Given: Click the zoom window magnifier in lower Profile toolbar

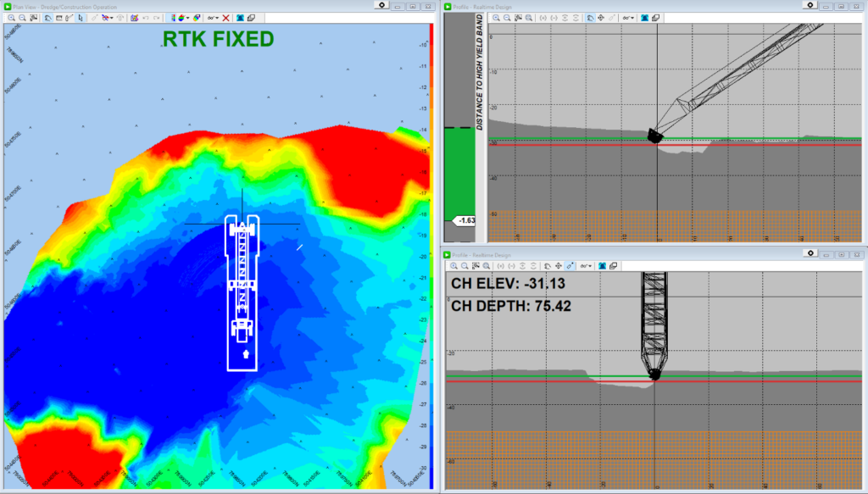Looking at the screenshot, I should point(487,266).
